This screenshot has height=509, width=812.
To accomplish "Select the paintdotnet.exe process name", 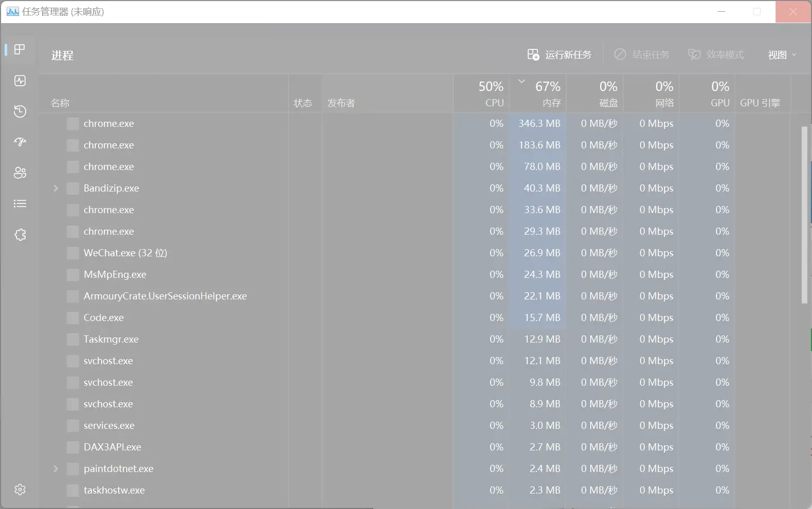I will 119,469.
